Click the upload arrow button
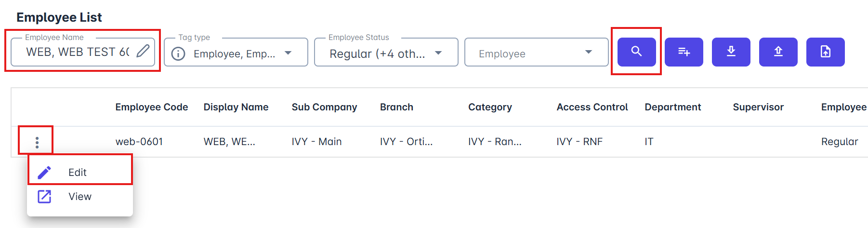Viewport: 868px width, 228px height. [x=778, y=52]
